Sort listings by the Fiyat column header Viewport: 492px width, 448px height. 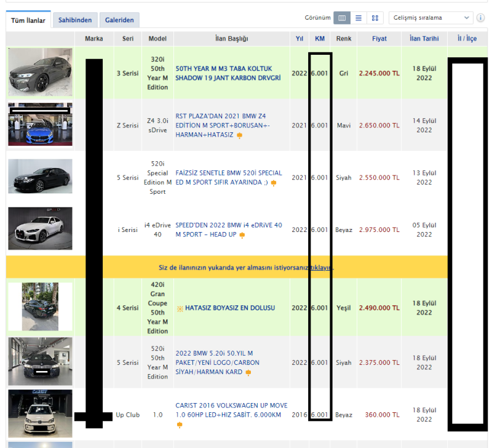pos(379,39)
